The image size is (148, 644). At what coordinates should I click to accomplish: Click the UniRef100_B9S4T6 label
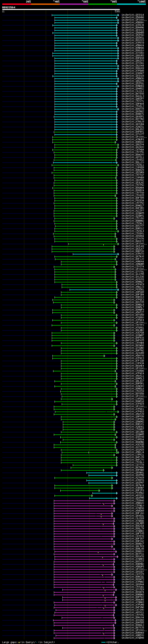133,556
